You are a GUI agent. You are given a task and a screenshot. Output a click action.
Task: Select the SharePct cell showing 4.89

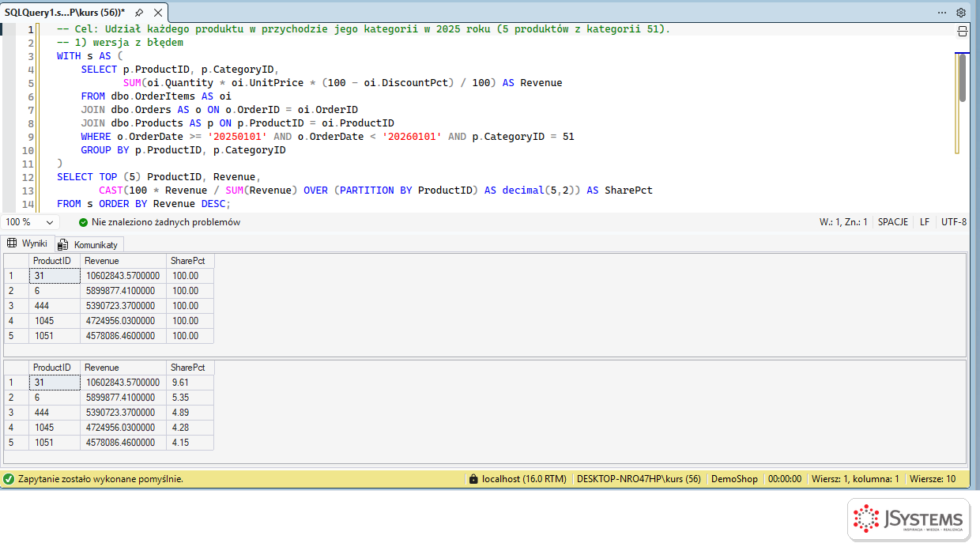pos(190,413)
